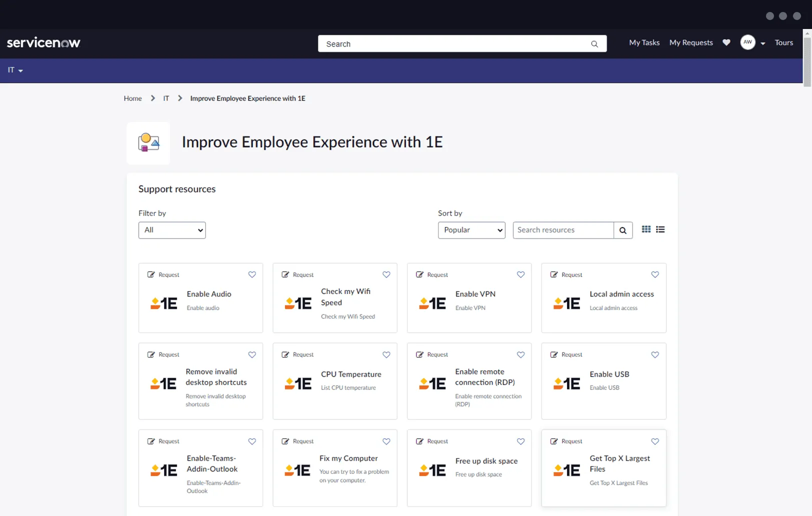Change the Sort by Popular dropdown
This screenshot has height=516, width=812.
coord(471,230)
